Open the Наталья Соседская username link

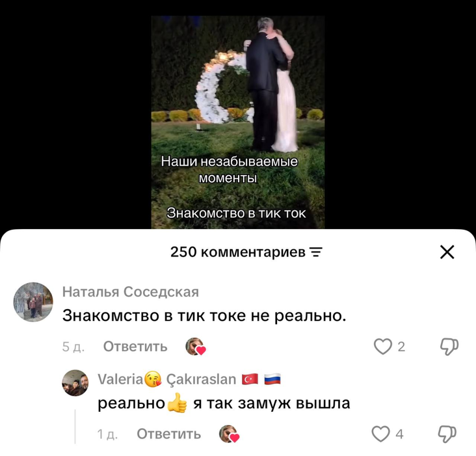[131, 292]
